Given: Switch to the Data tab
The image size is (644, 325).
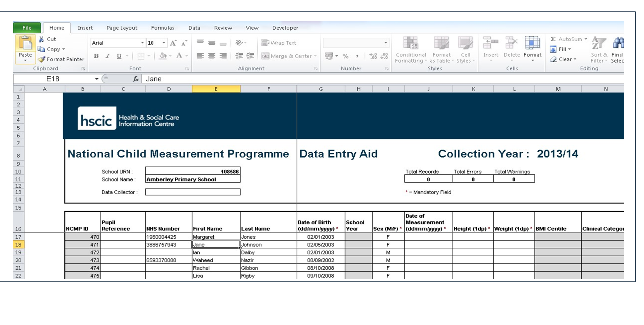Looking at the screenshot, I should [x=194, y=28].
